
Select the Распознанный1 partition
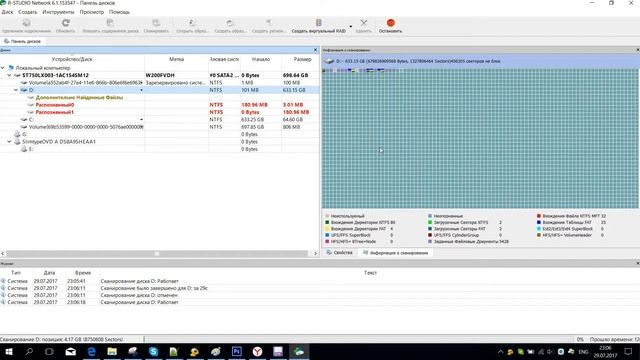[55, 112]
